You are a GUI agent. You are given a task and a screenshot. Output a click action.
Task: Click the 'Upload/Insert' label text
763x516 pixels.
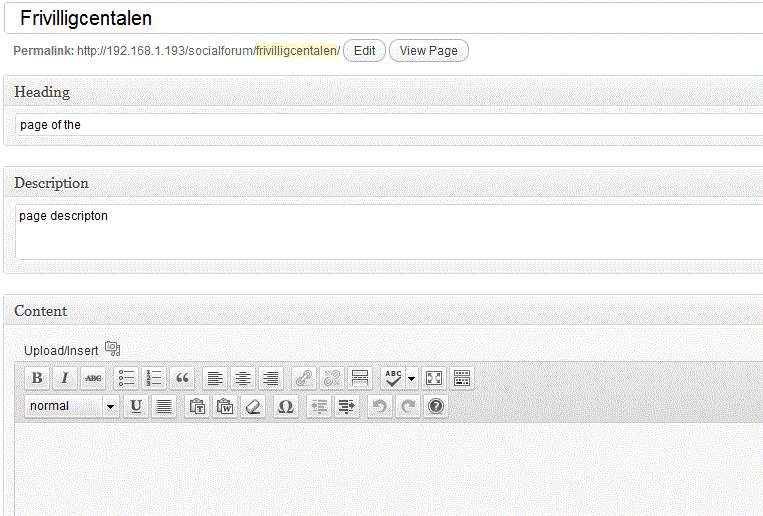click(x=61, y=350)
